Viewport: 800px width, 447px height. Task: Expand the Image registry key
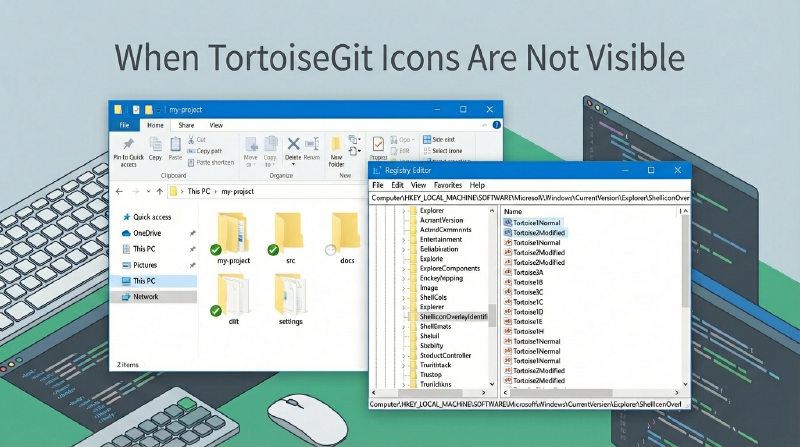click(404, 288)
